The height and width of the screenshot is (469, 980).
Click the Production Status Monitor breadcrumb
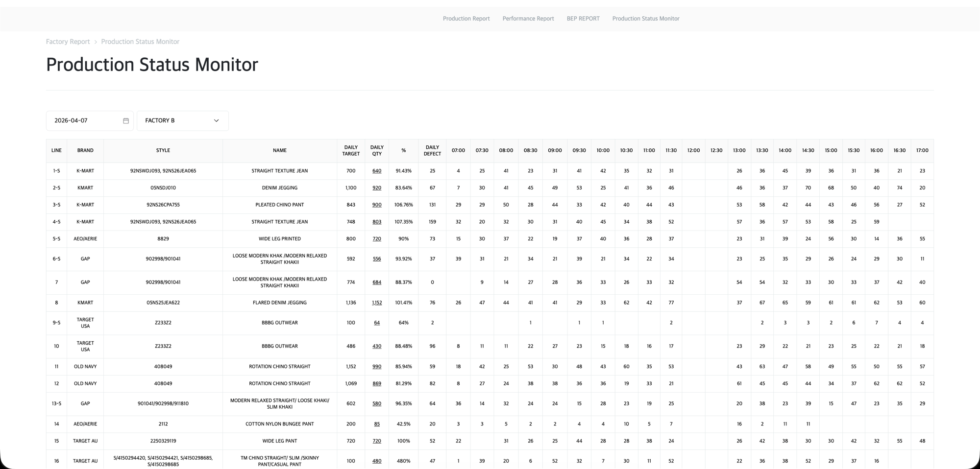[140, 42]
